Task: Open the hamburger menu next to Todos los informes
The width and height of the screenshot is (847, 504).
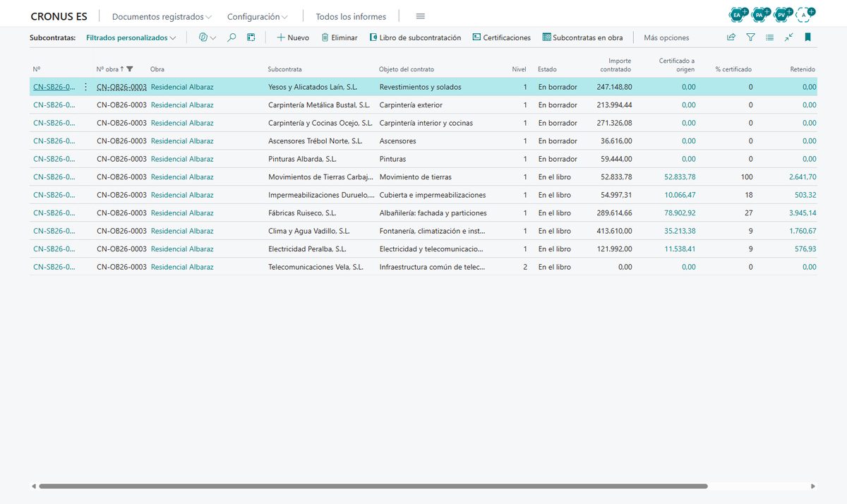Action: [421, 16]
